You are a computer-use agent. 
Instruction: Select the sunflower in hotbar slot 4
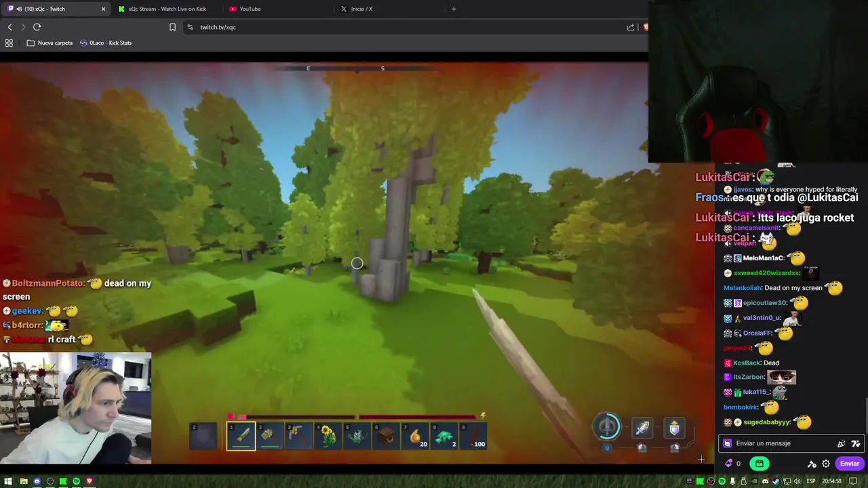click(328, 436)
